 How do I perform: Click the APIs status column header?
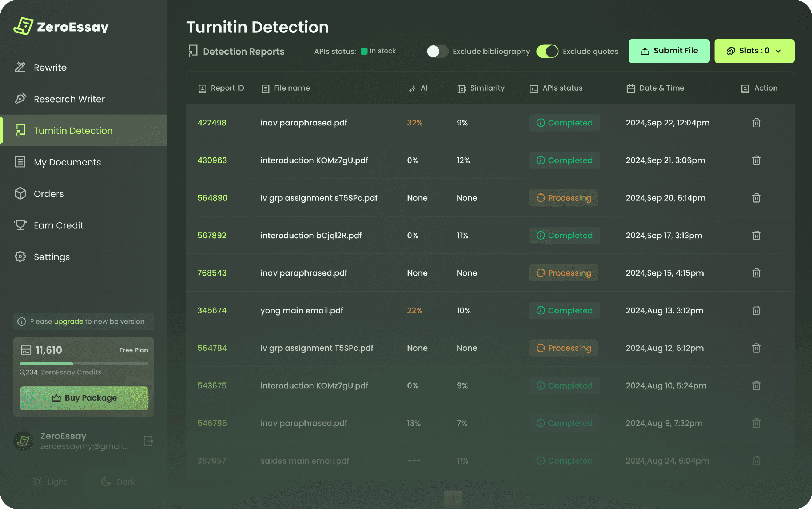[556, 88]
